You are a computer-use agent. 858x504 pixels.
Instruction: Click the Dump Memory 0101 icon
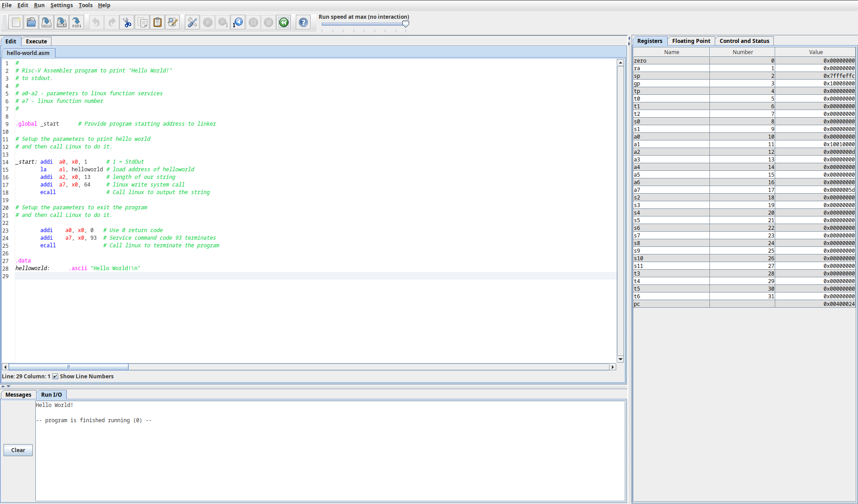click(77, 22)
